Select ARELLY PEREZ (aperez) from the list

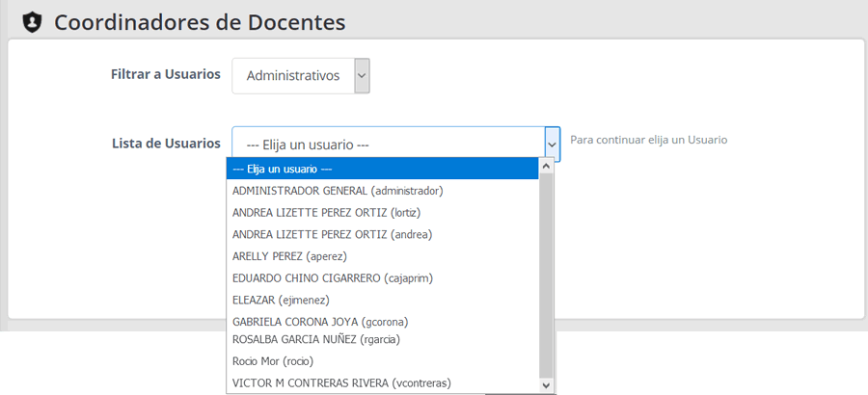[x=289, y=256]
